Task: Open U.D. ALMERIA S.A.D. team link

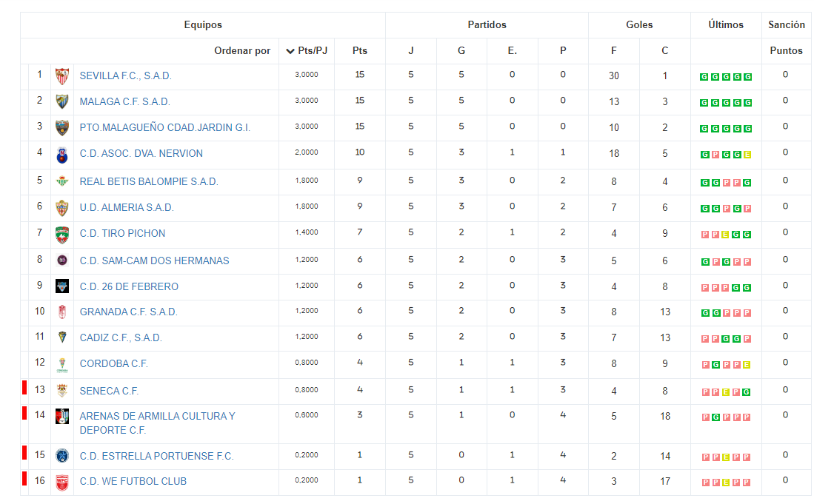Action: 127,207
